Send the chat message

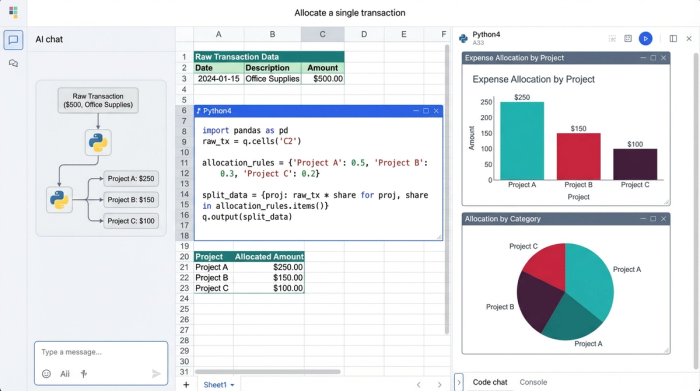click(156, 374)
